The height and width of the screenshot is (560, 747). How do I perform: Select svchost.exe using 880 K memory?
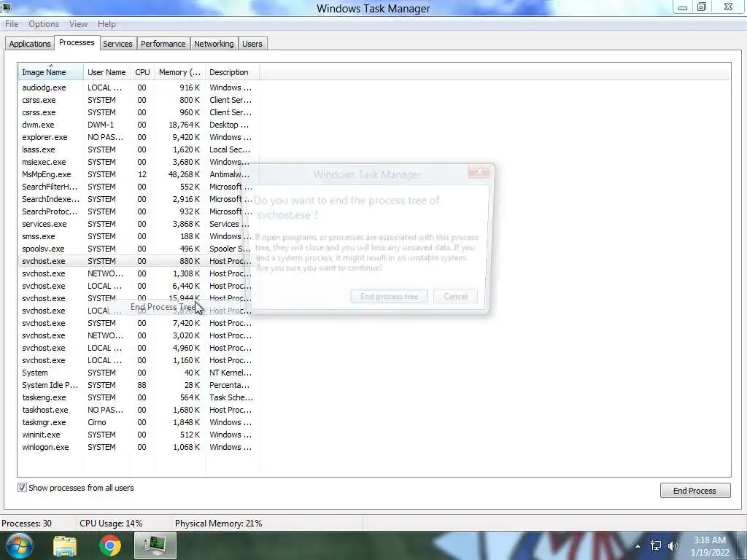click(138, 261)
